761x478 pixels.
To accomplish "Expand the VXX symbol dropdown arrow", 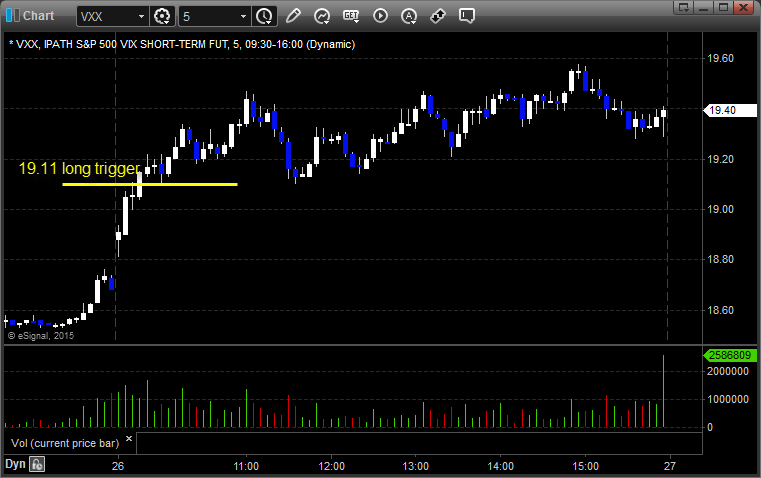I will point(141,16).
